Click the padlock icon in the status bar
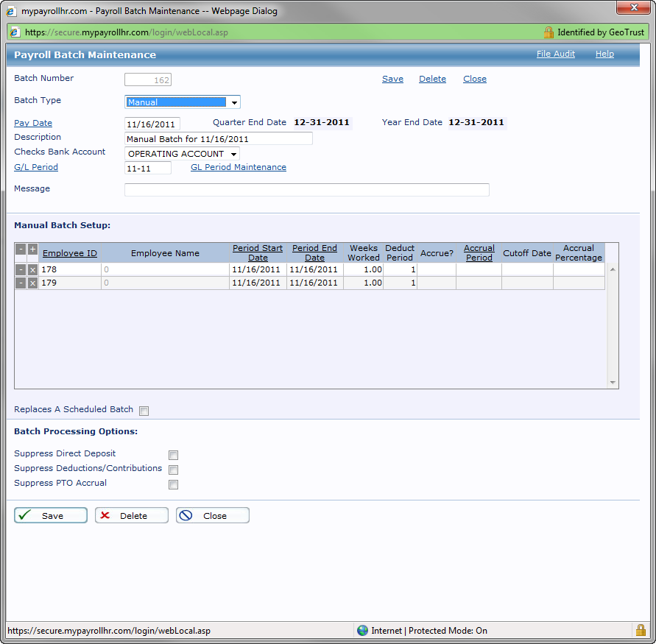 (x=641, y=630)
